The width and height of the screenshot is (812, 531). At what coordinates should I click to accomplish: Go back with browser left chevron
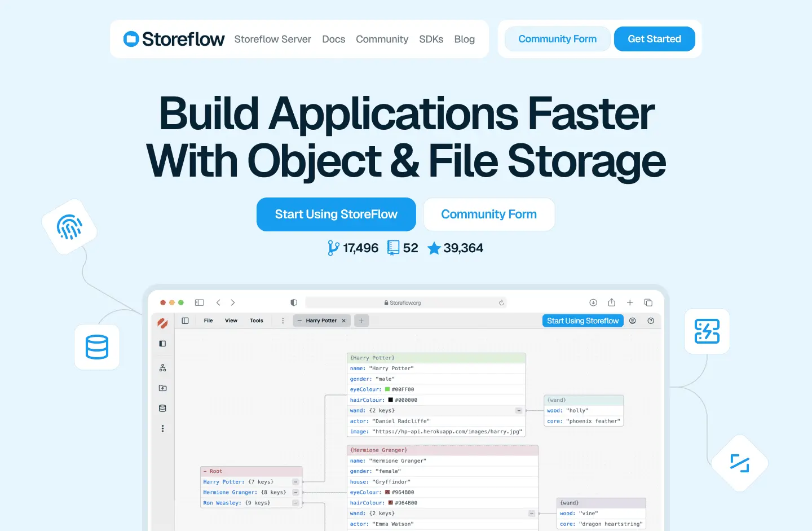[x=218, y=302]
